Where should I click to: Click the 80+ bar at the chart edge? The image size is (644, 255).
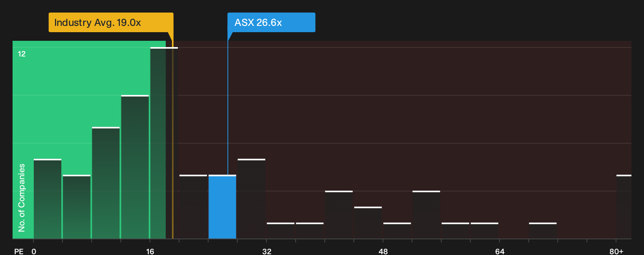pos(624,207)
